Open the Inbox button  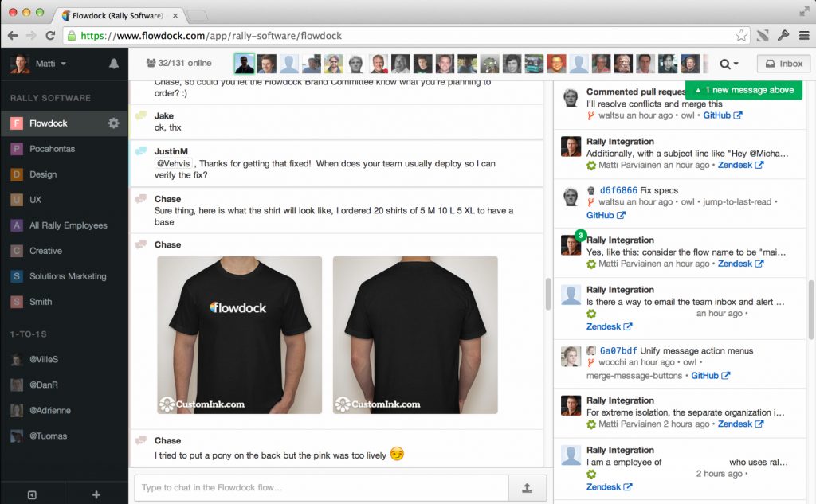[x=783, y=64]
